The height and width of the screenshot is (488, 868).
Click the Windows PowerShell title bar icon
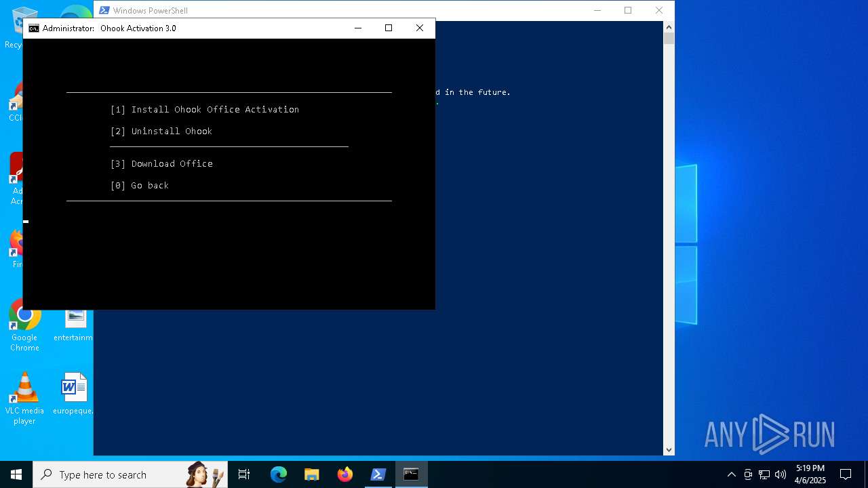pos(104,10)
